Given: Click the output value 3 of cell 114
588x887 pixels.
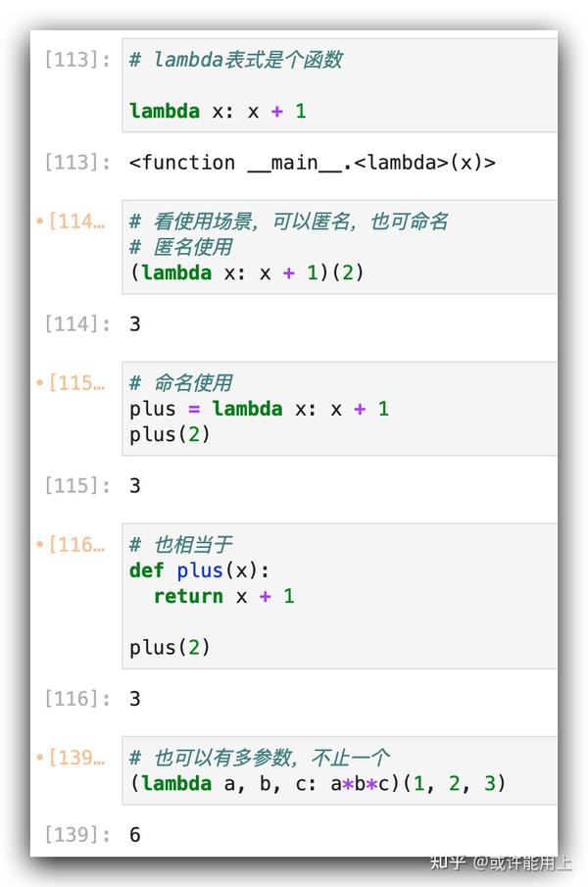Looking at the screenshot, I should pyautogui.click(x=134, y=324).
